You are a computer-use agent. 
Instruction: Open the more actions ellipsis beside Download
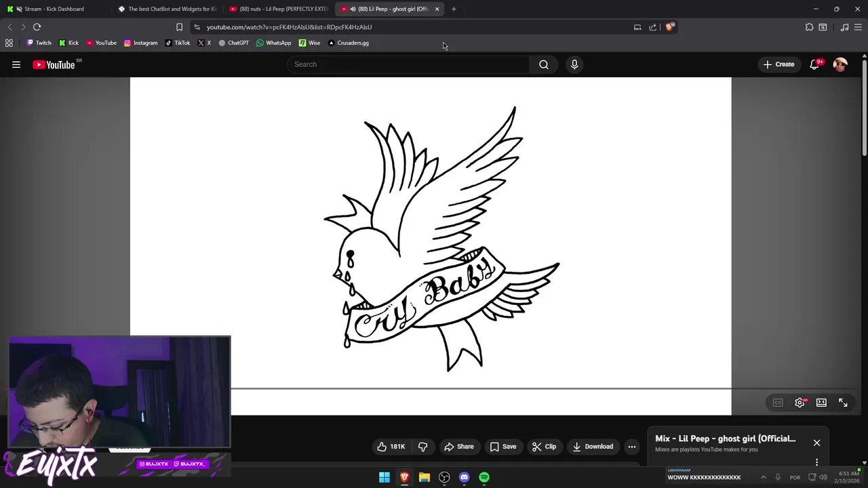click(x=632, y=447)
